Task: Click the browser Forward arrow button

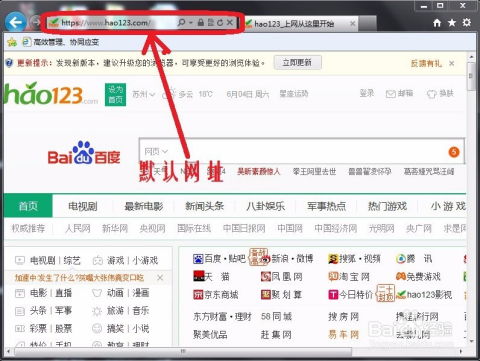Action: [x=35, y=22]
